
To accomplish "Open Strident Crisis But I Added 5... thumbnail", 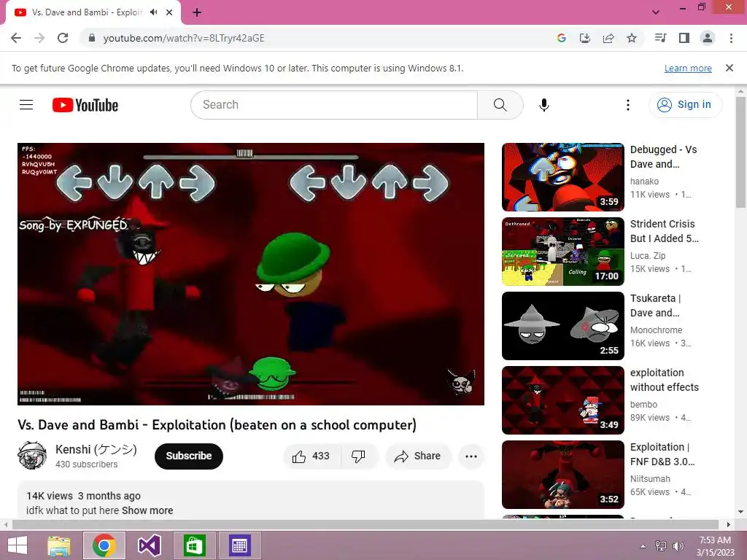I will pyautogui.click(x=562, y=252).
